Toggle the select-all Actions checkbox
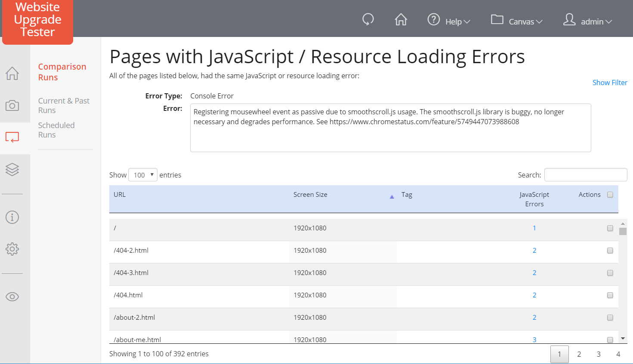633x364 pixels. [x=610, y=195]
